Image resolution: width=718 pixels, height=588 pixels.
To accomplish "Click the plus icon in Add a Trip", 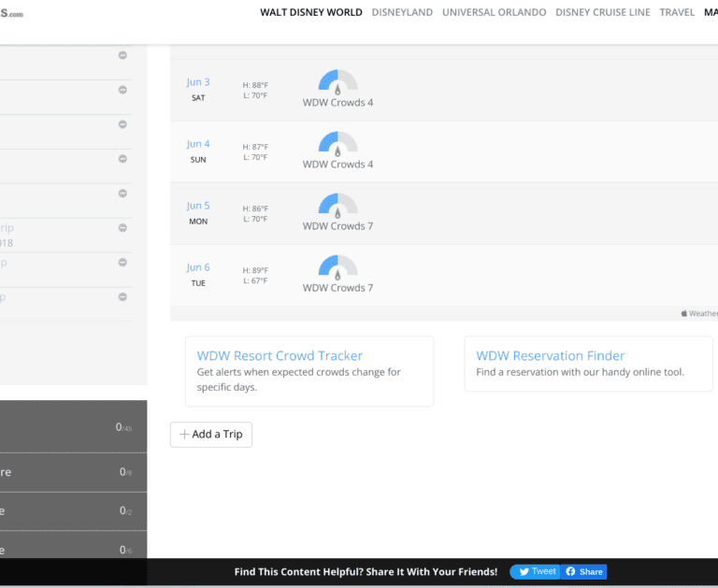I will pos(184,435).
